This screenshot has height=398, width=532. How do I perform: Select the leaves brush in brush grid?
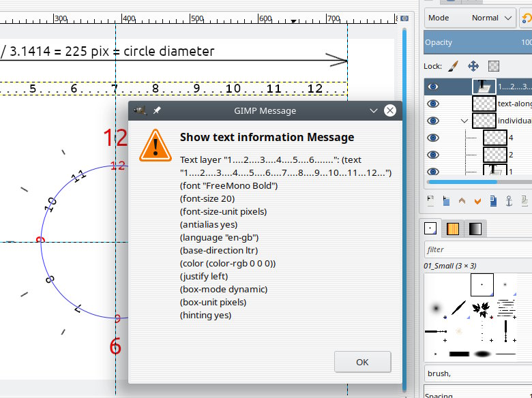(482, 309)
